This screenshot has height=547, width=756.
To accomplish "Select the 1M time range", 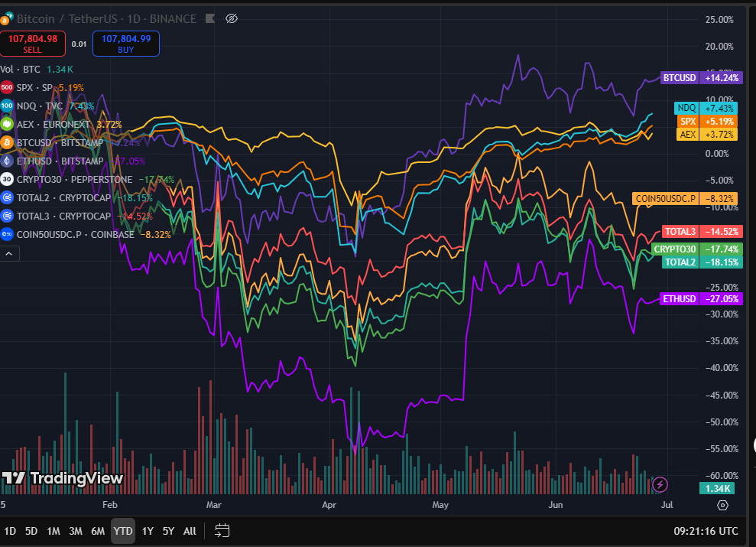I will coord(53,531).
